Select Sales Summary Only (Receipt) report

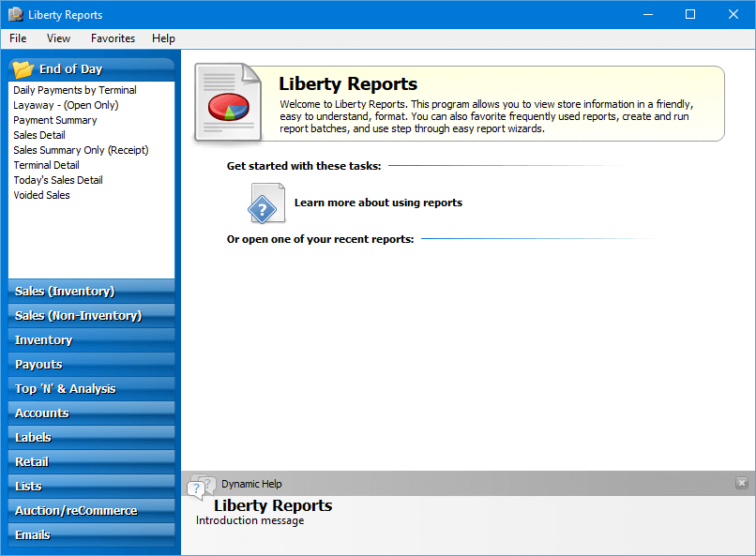(x=81, y=150)
